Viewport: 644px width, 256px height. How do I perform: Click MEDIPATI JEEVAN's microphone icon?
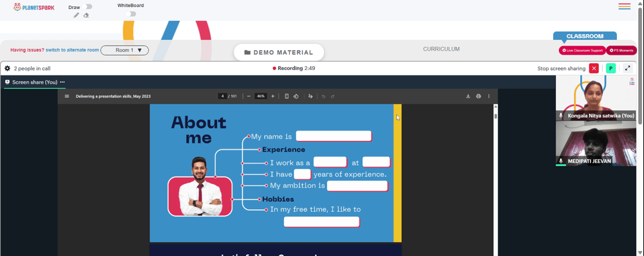[561, 161]
